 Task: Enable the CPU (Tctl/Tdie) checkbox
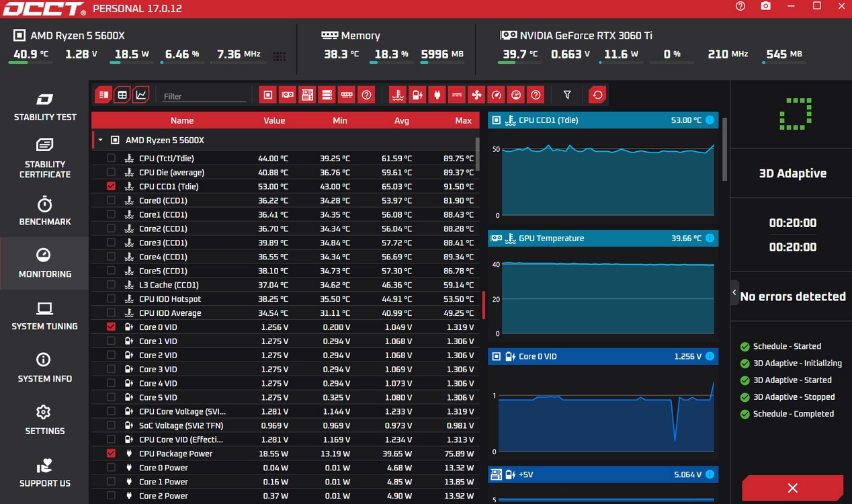[111, 158]
